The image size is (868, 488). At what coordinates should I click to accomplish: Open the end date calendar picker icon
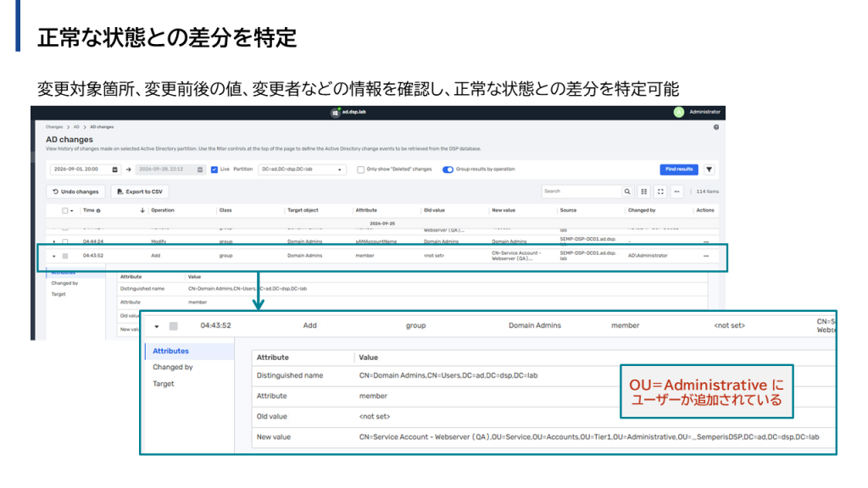point(200,169)
